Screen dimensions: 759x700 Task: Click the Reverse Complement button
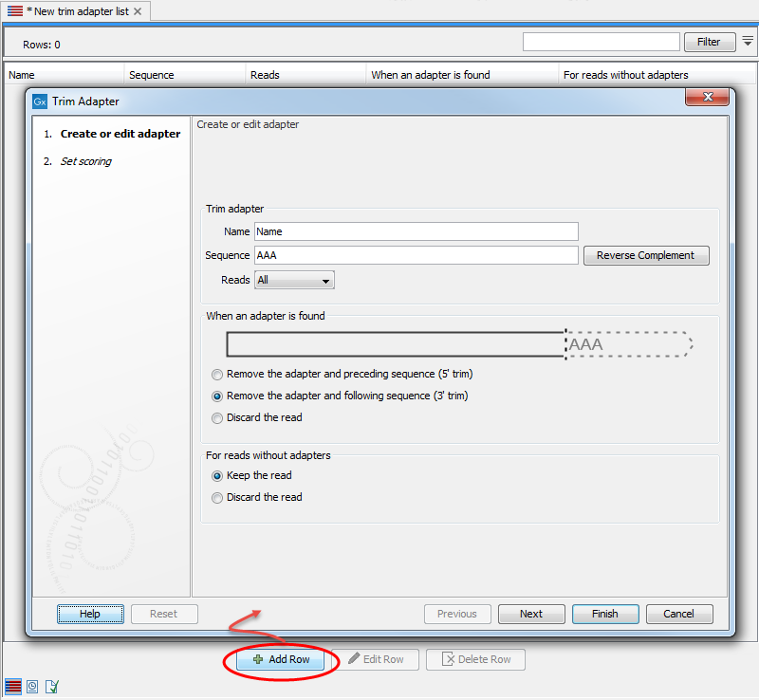645,256
